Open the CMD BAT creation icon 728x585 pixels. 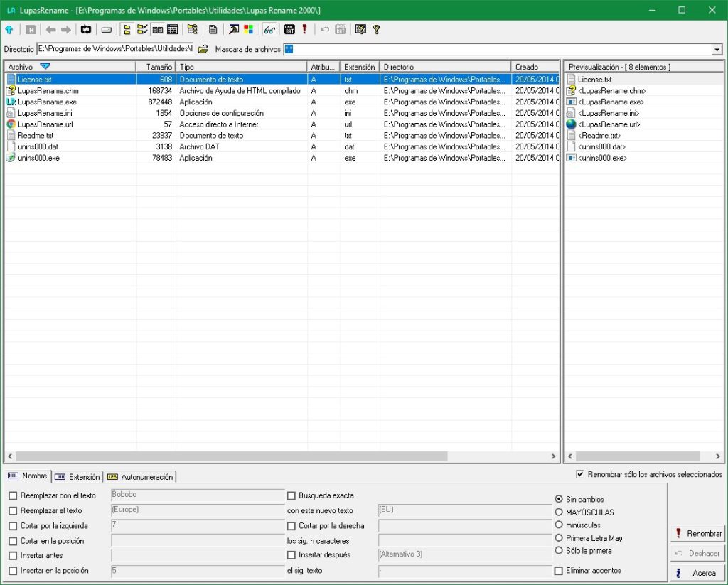289,29
